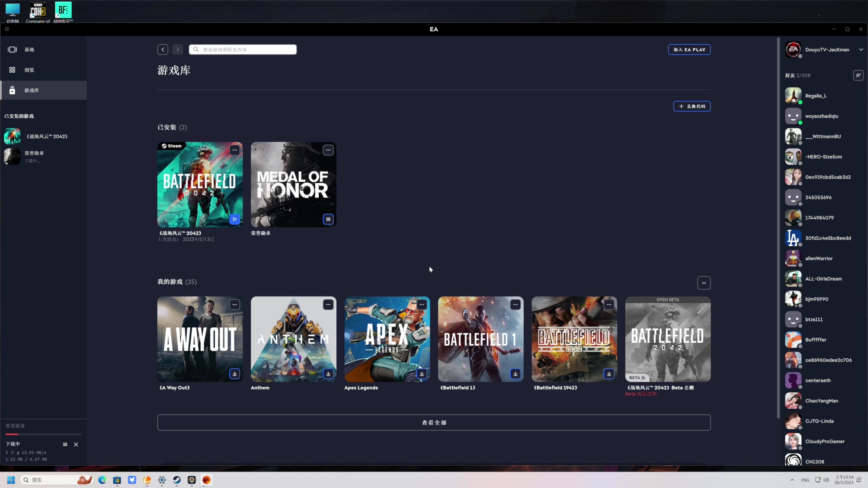
Task: Click the hamburger menu icon at top-left
Action: (x=7, y=29)
